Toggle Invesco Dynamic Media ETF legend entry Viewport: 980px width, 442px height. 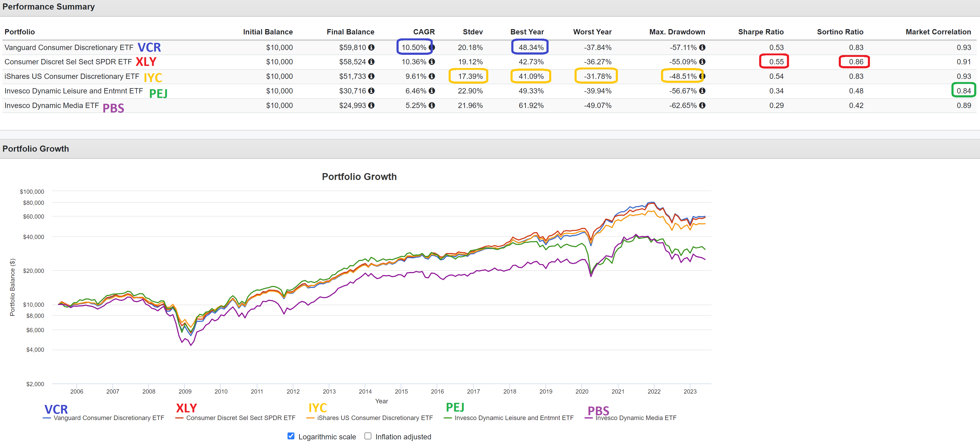pos(630,418)
